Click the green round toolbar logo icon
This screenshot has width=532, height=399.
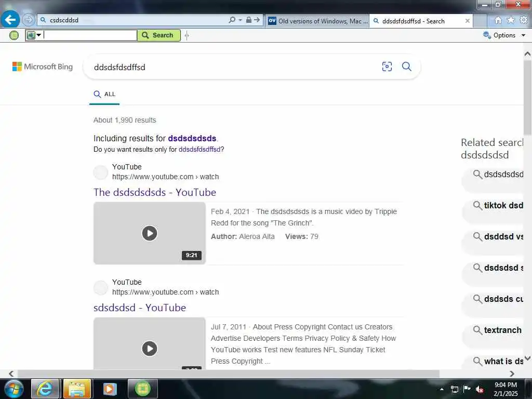click(x=14, y=35)
